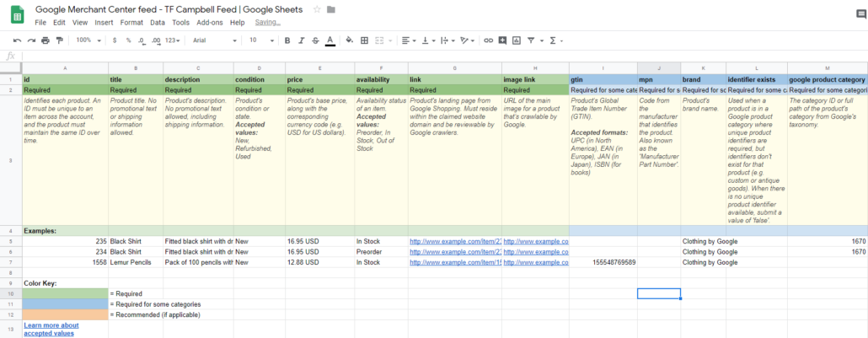Create a filter
Viewport: 868px width, 338px height.
(x=531, y=40)
